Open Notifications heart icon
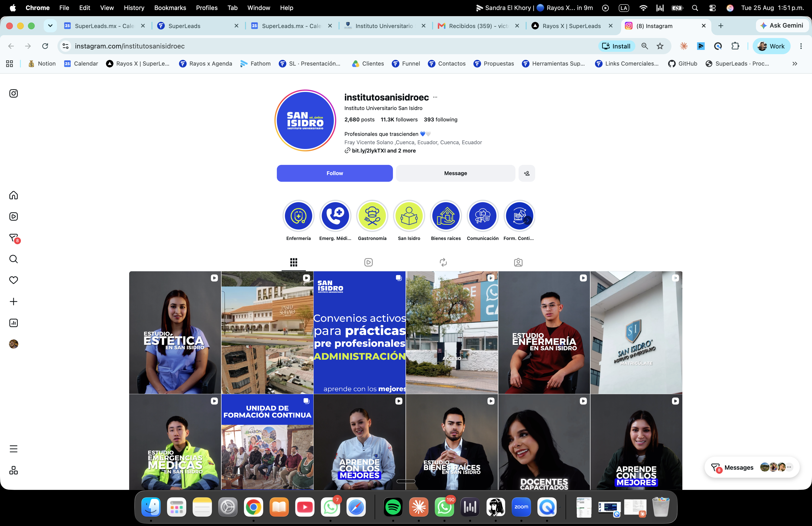 pos(14,280)
